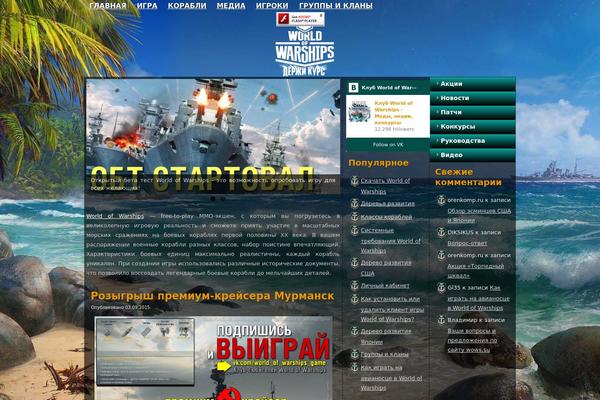Image resolution: width=600 pixels, height=400 pixels.
Task: Select the Патчи sidebar category
Action: (473, 112)
